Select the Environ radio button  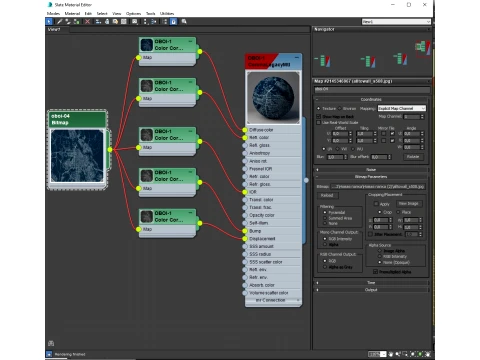[339, 108]
